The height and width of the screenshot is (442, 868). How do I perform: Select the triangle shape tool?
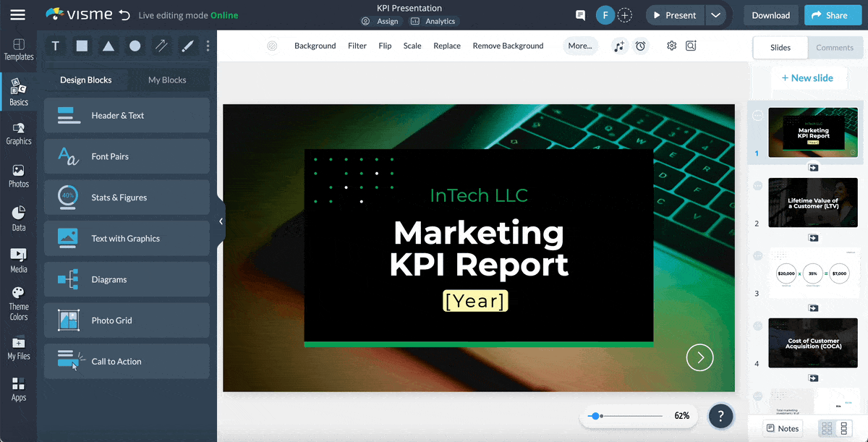[107, 46]
